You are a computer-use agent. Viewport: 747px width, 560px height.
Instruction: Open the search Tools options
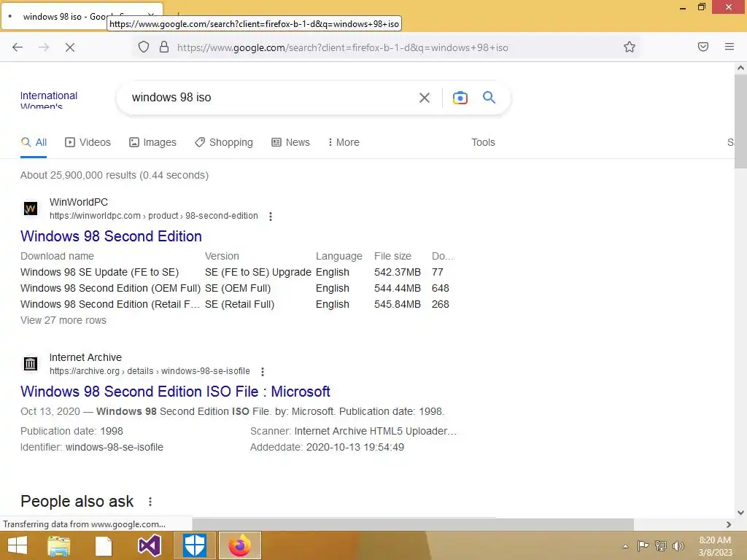483,142
